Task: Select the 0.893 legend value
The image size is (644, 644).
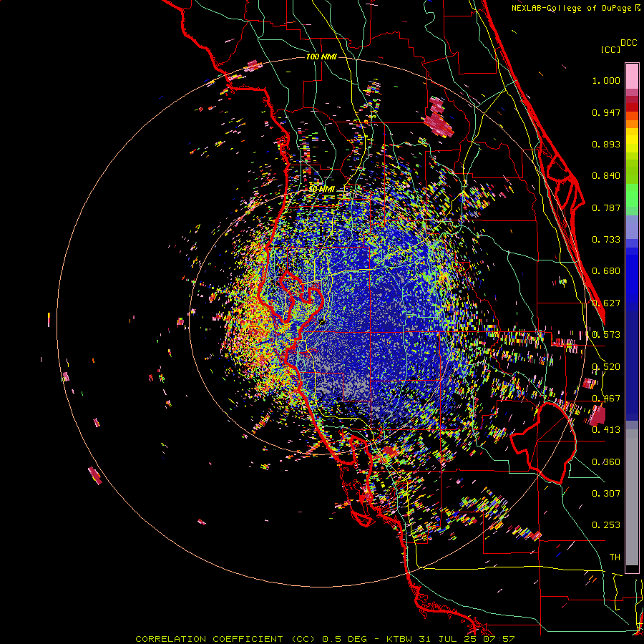Action: [606, 144]
